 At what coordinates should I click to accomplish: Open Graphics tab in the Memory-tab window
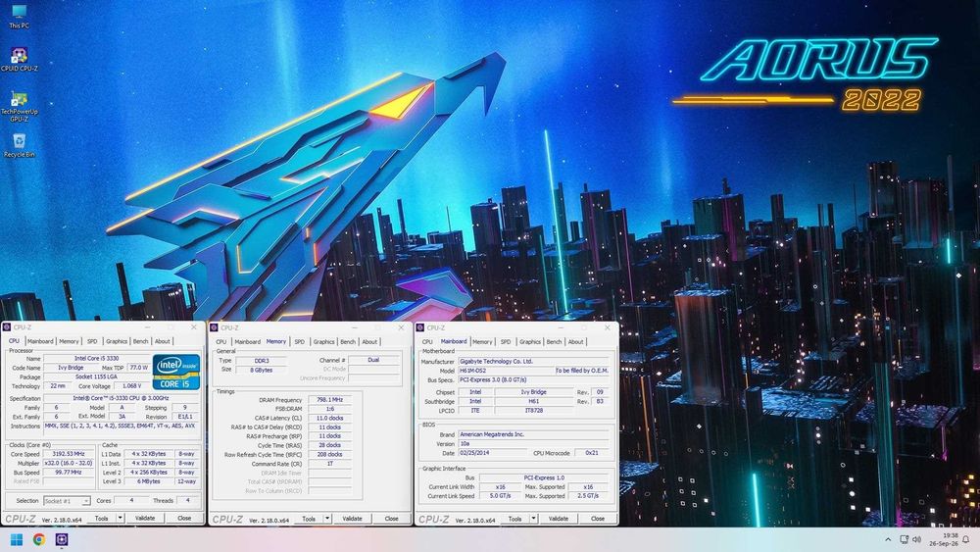(323, 342)
